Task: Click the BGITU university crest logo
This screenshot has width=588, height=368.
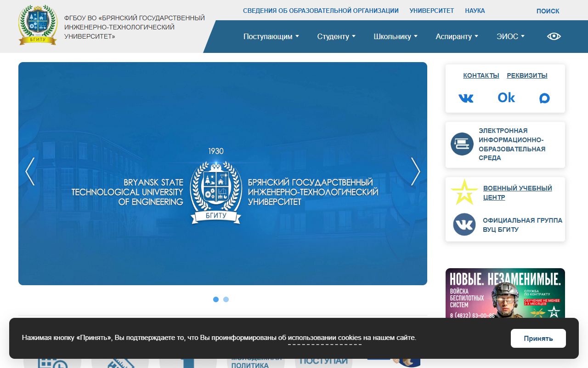Action: tap(38, 25)
